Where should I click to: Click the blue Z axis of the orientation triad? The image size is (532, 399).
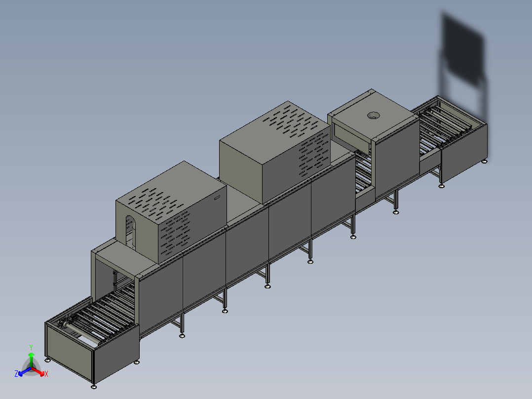click(x=24, y=371)
